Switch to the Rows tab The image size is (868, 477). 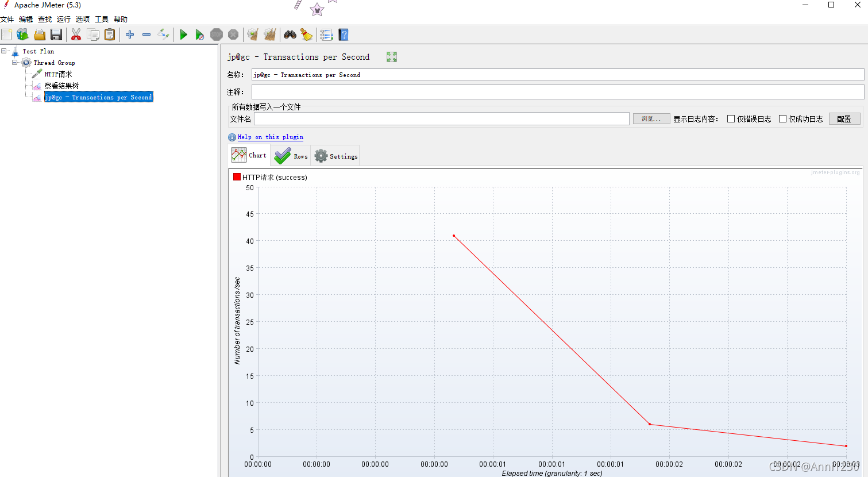point(291,156)
